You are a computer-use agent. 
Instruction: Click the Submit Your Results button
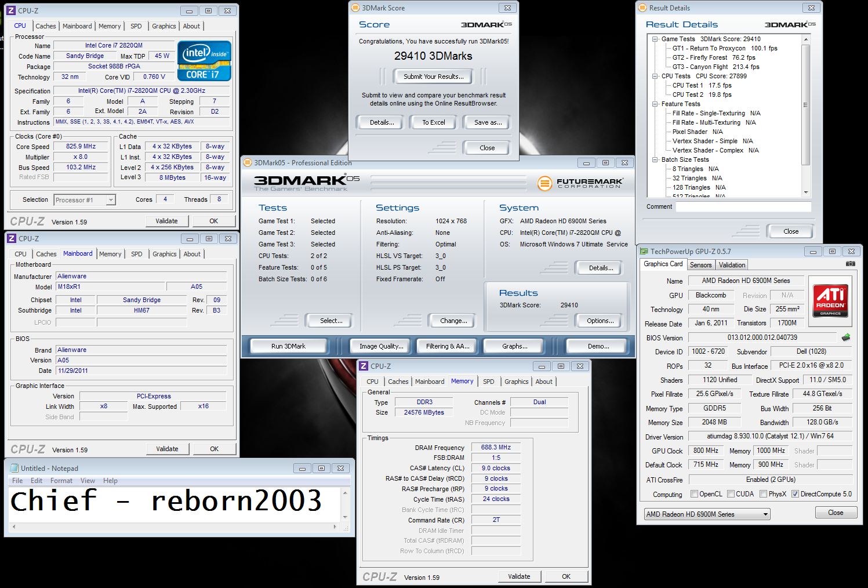click(433, 77)
